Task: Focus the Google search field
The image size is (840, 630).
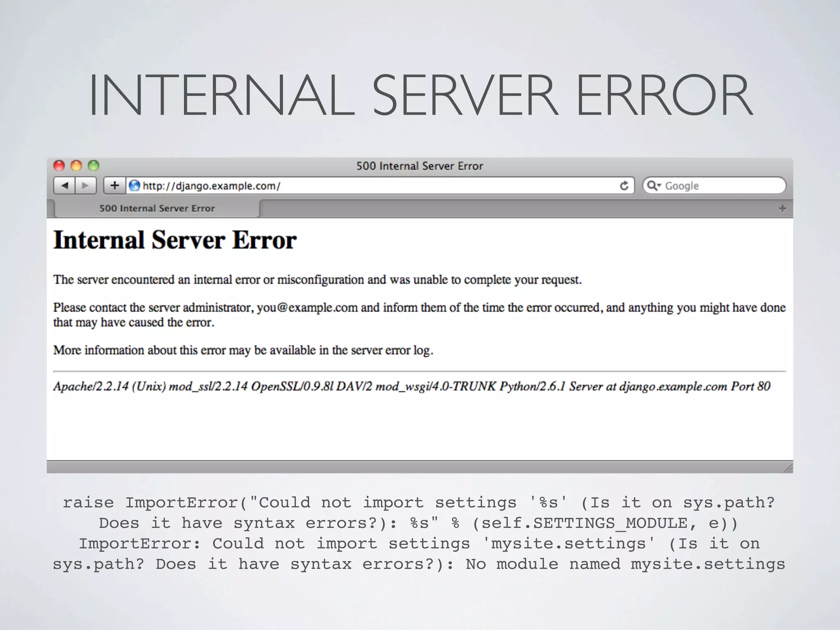Action: (x=714, y=186)
